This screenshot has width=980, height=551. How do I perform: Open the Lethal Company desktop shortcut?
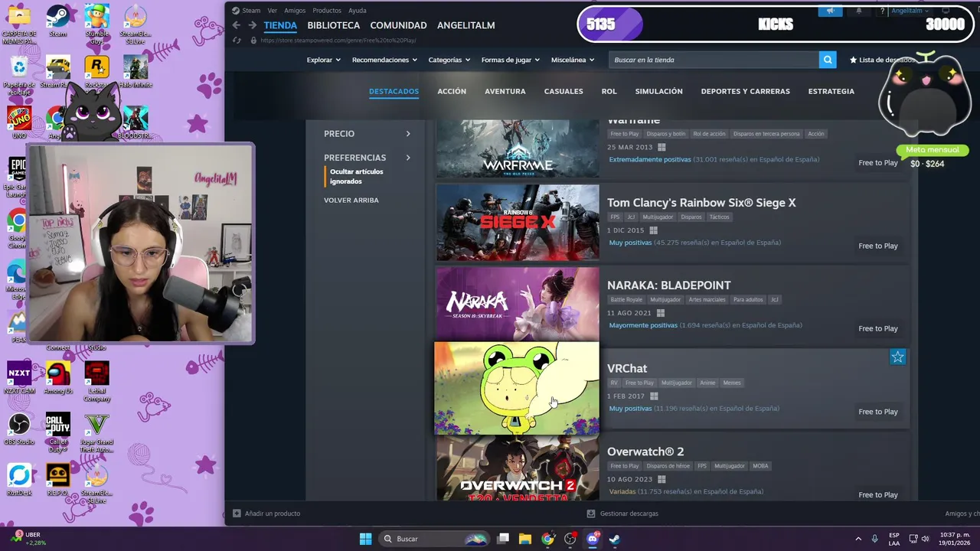coord(96,381)
